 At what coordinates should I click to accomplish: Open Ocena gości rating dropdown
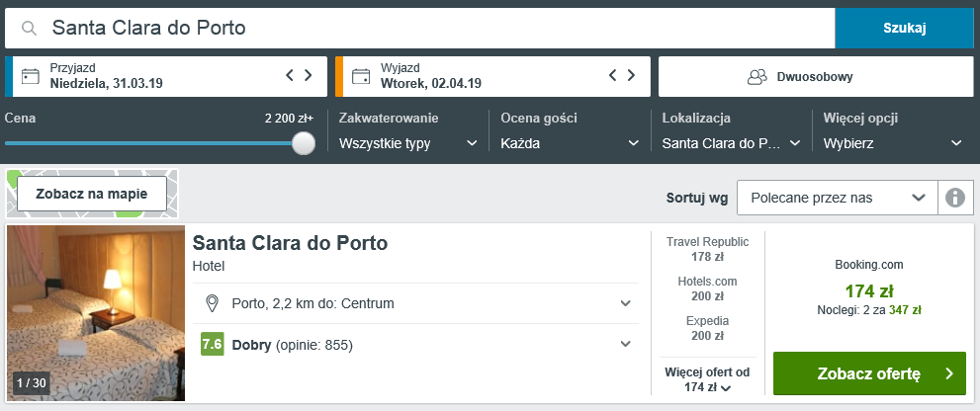point(570,143)
